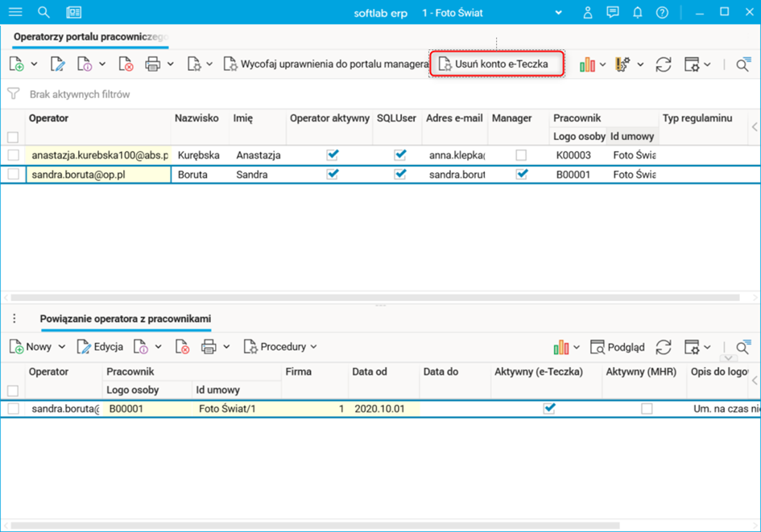Expand the top bar chart dropdown arrow

click(602, 64)
